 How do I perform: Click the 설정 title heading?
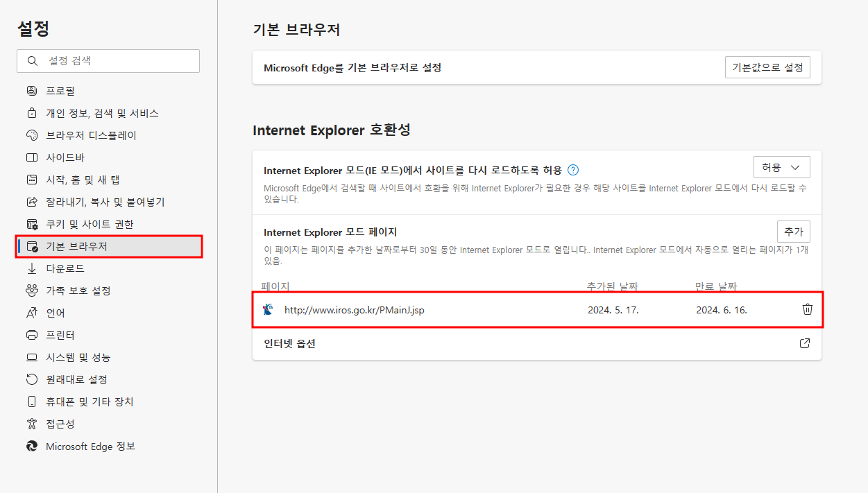[33, 29]
